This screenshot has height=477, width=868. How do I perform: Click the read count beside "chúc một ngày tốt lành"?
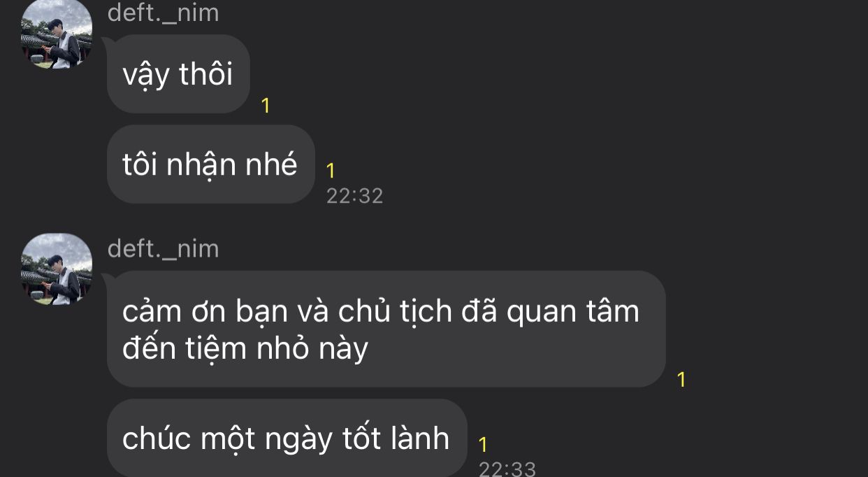(483, 445)
